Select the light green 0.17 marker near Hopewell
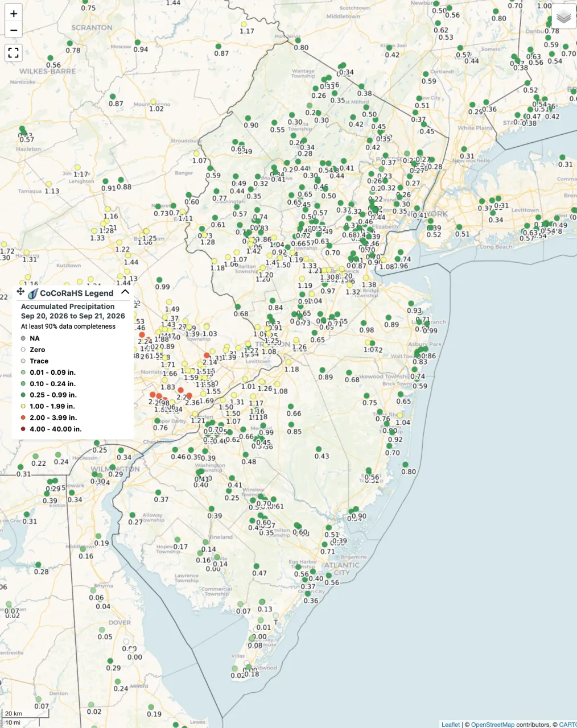577x728 pixels. coord(177,540)
